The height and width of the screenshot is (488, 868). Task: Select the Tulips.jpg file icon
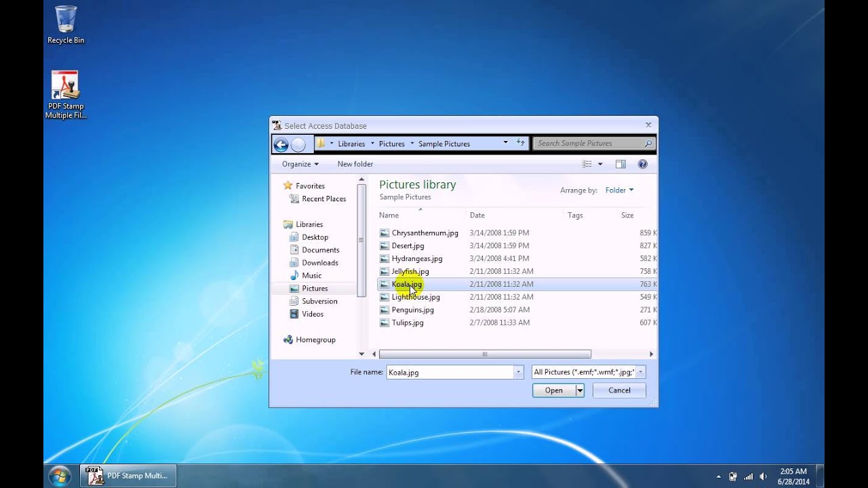point(384,323)
